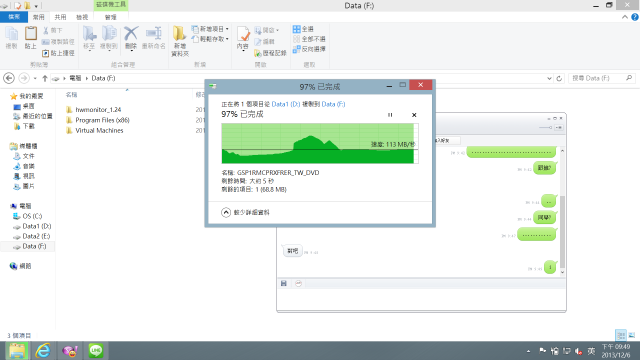Switch to the Share (共用) ribbon tab
This screenshot has height=360, width=640.
click(x=60, y=17)
